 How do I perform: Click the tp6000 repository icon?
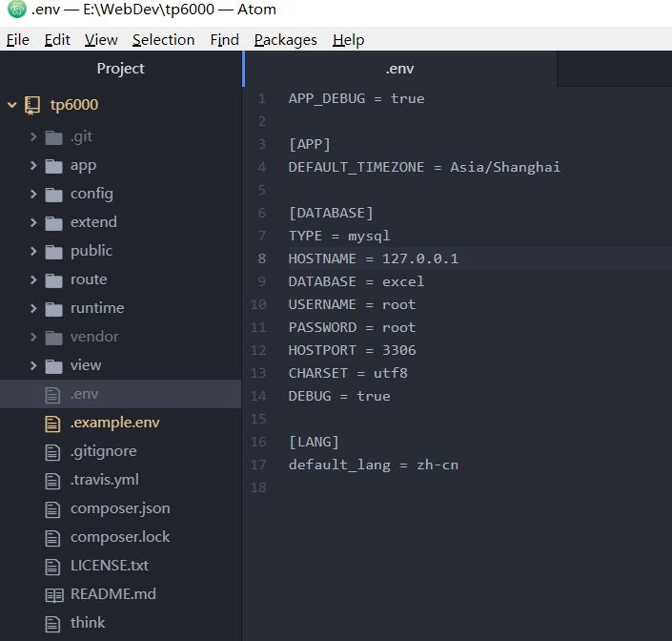[x=33, y=105]
